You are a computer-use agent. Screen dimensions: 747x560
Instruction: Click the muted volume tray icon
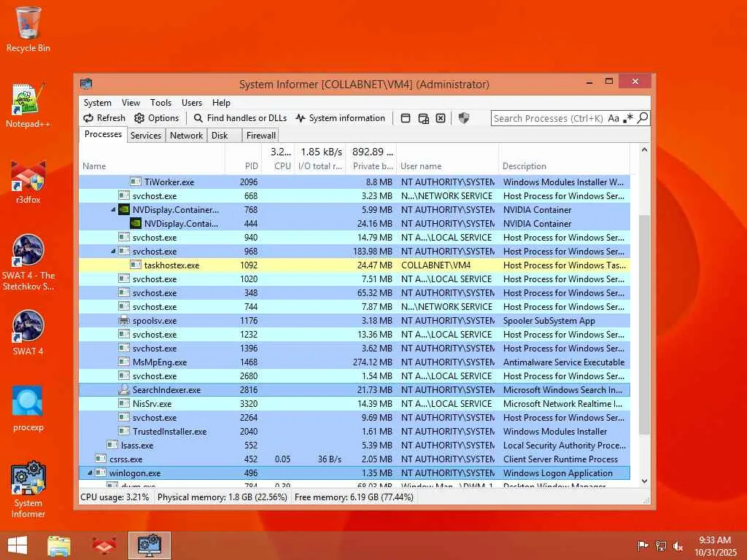click(x=678, y=545)
